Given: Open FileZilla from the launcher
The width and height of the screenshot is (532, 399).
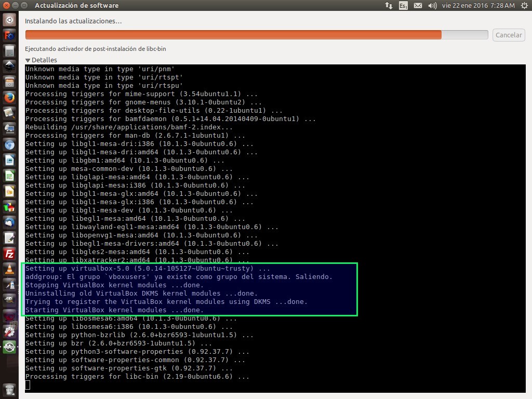Looking at the screenshot, I should [9, 254].
